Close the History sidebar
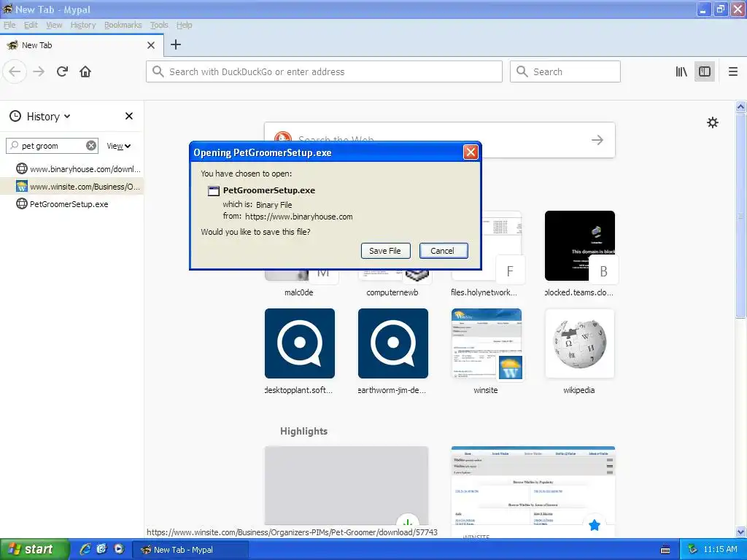The height and width of the screenshot is (560, 747). [128, 116]
